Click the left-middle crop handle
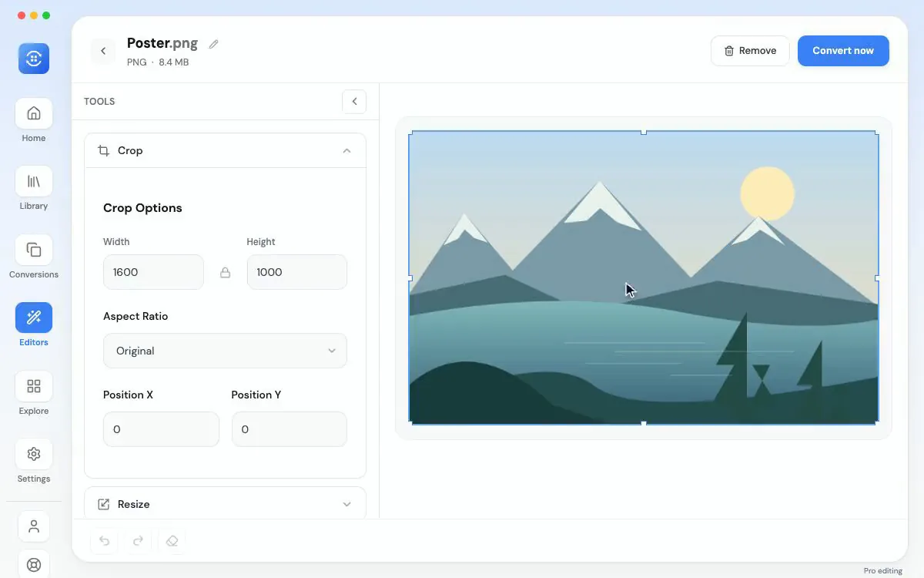This screenshot has width=924, height=578. click(410, 277)
